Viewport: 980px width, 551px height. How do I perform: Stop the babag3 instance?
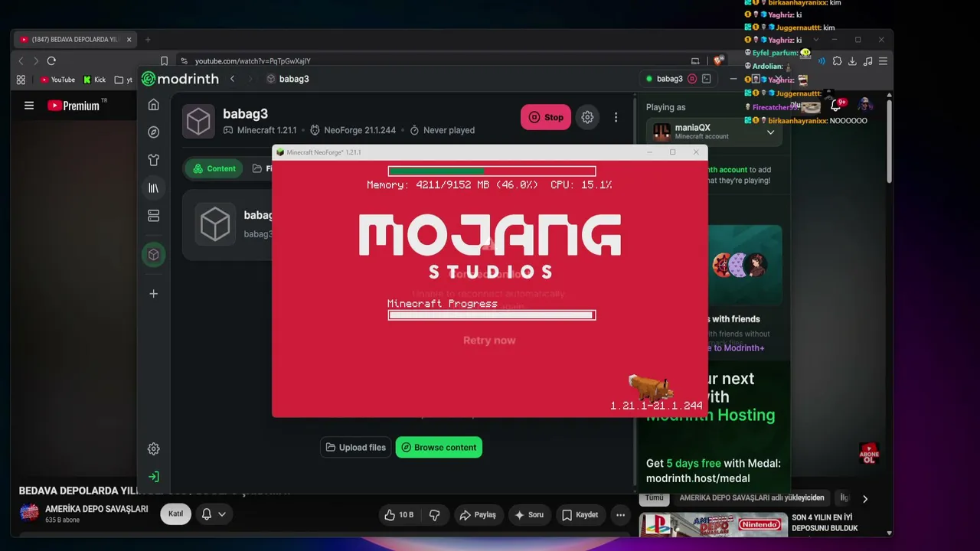tap(546, 117)
